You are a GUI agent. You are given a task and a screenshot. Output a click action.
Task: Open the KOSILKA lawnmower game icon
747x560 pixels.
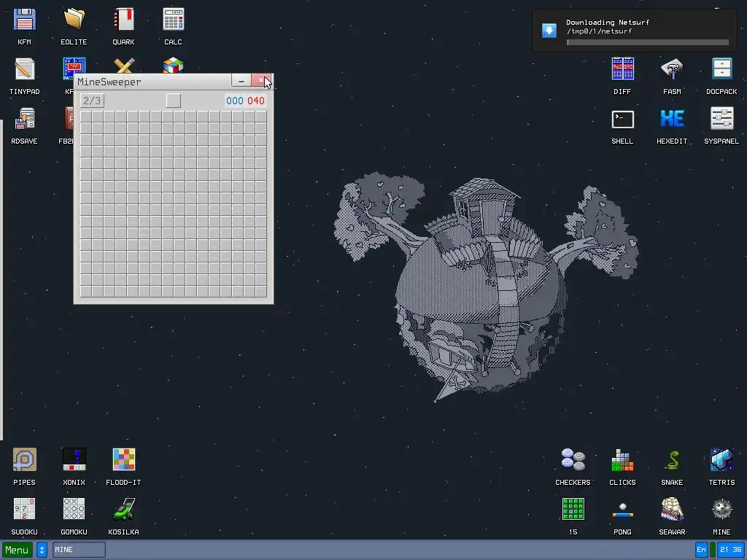(x=123, y=510)
